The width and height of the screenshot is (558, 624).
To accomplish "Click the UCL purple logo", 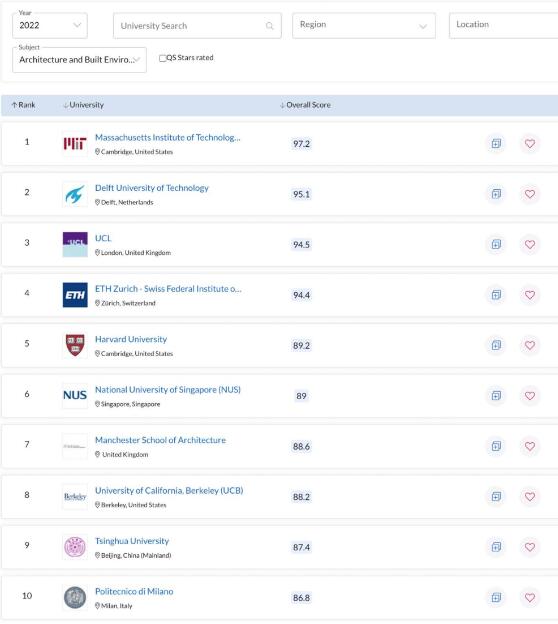I will (75, 244).
